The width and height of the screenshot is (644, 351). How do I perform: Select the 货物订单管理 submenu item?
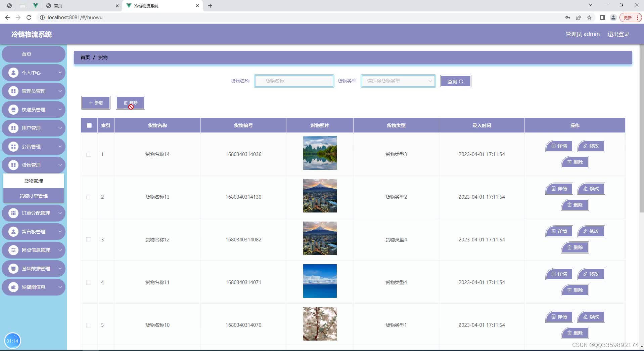coord(34,196)
